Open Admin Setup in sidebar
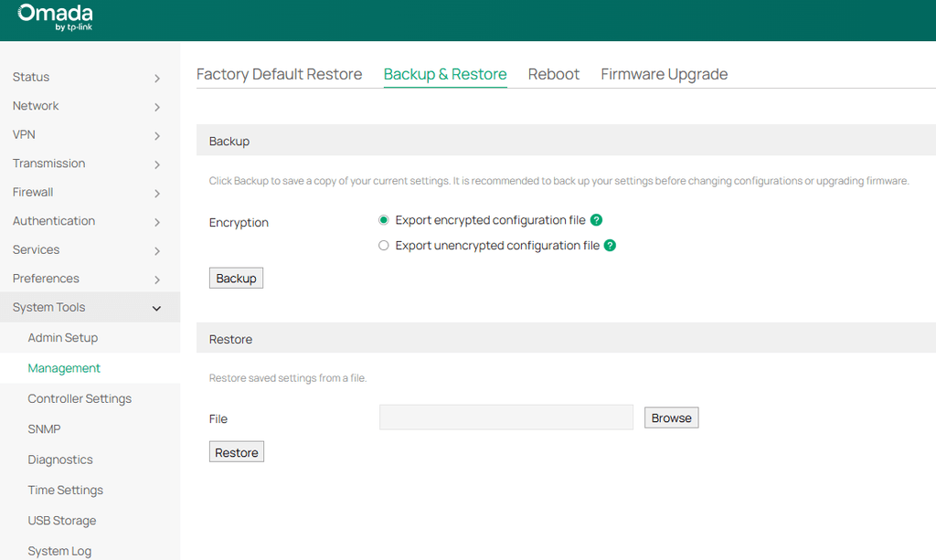 point(90,337)
